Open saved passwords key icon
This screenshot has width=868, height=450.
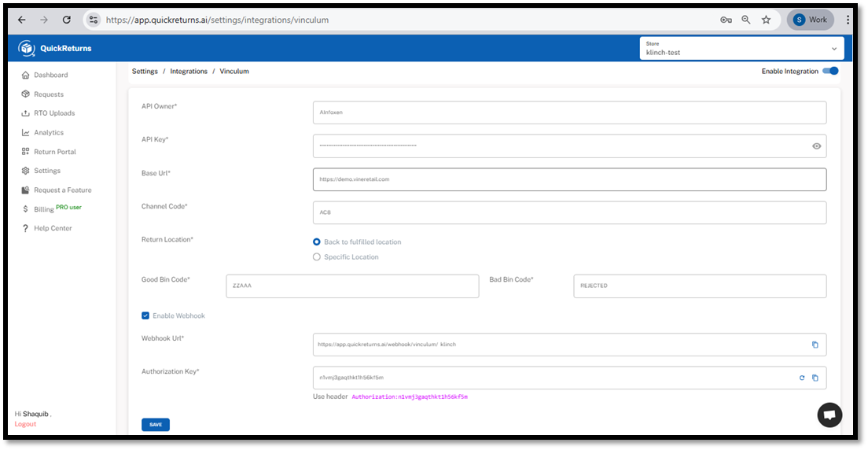click(x=726, y=20)
